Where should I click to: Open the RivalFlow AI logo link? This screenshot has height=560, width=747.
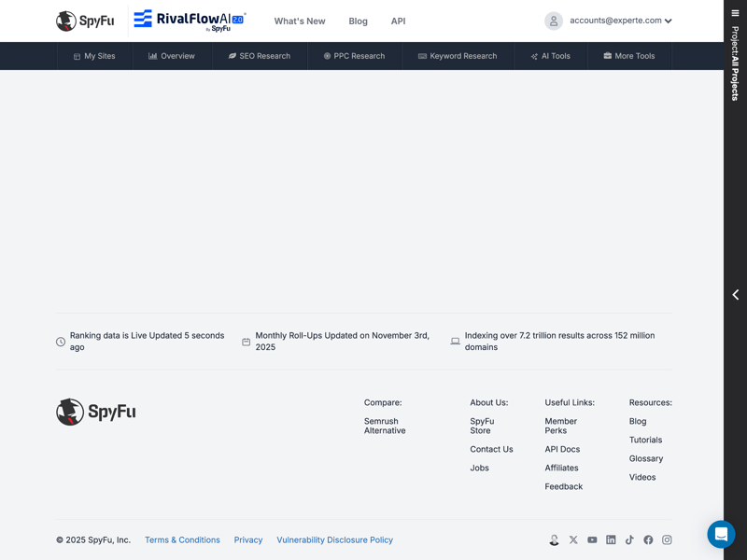(189, 21)
